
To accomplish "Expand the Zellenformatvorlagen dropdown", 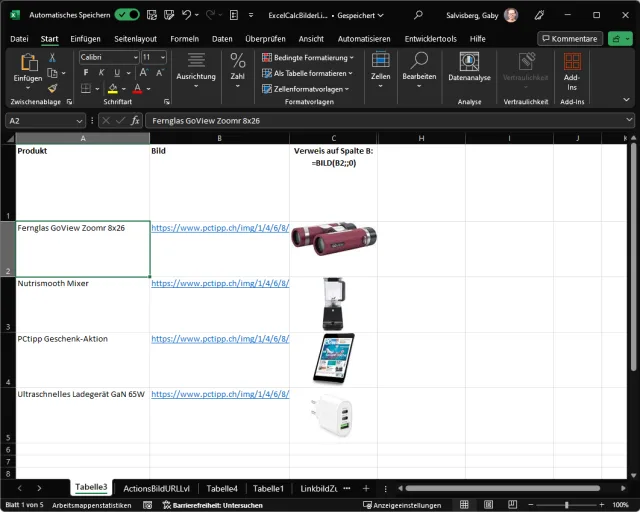I will coord(307,89).
